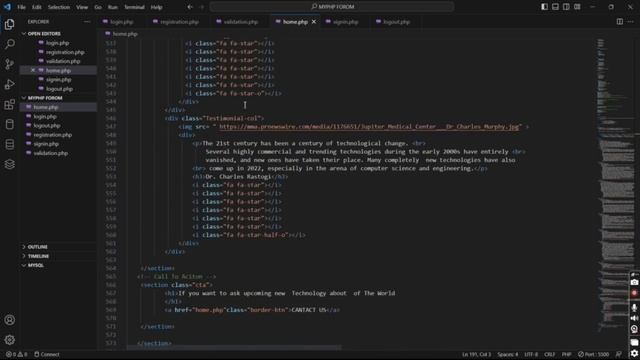
Task: Open the View menu
Action: point(82,7)
